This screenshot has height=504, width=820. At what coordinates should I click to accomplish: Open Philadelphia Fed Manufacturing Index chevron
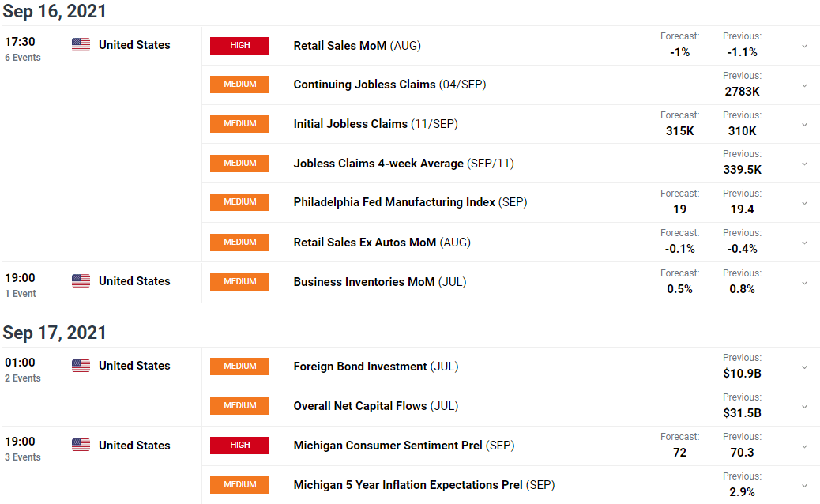pos(804,203)
